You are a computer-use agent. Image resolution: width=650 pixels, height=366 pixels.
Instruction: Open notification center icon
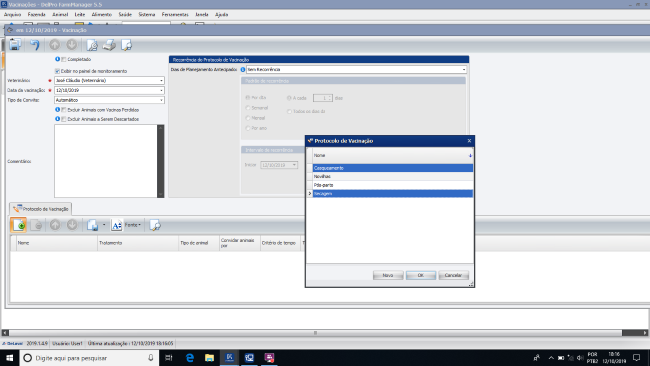(637, 358)
